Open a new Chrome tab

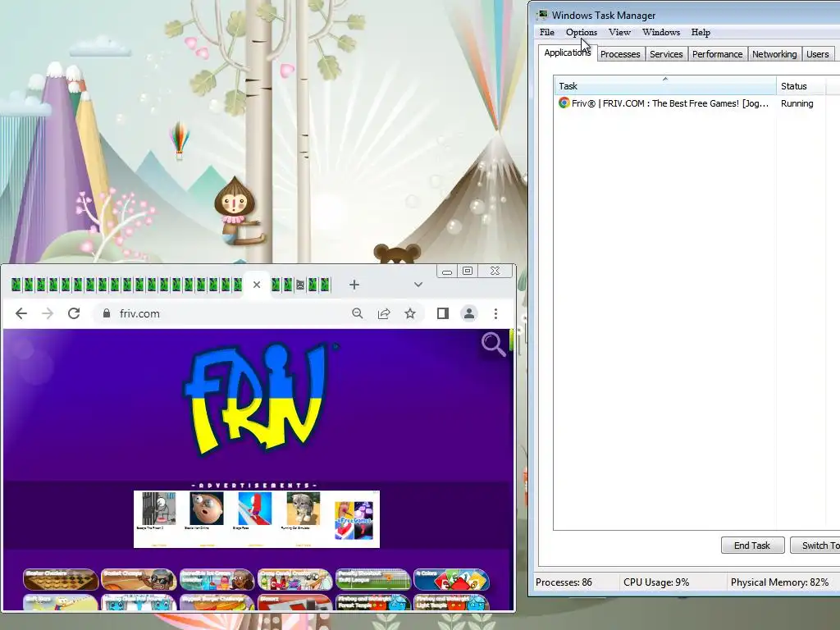pyautogui.click(x=354, y=285)
